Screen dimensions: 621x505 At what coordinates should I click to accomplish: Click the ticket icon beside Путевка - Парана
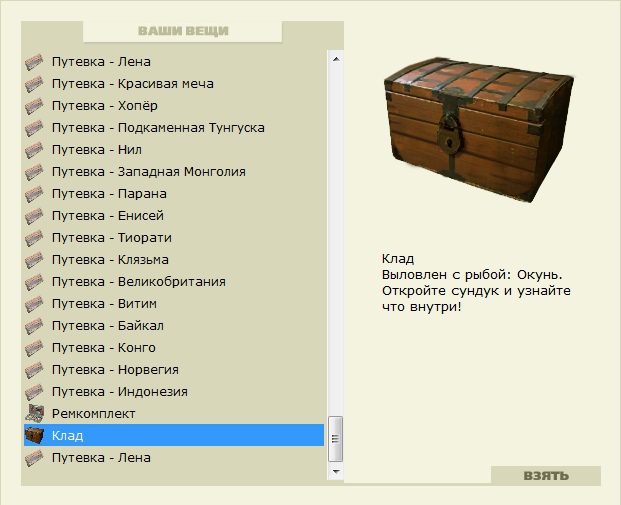tap(34, 194)
